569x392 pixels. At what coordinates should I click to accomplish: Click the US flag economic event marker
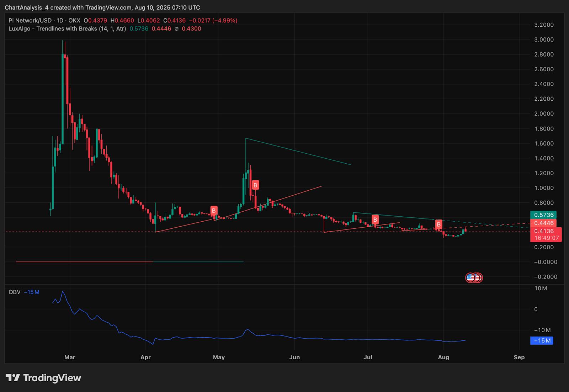tap(470, 278)
